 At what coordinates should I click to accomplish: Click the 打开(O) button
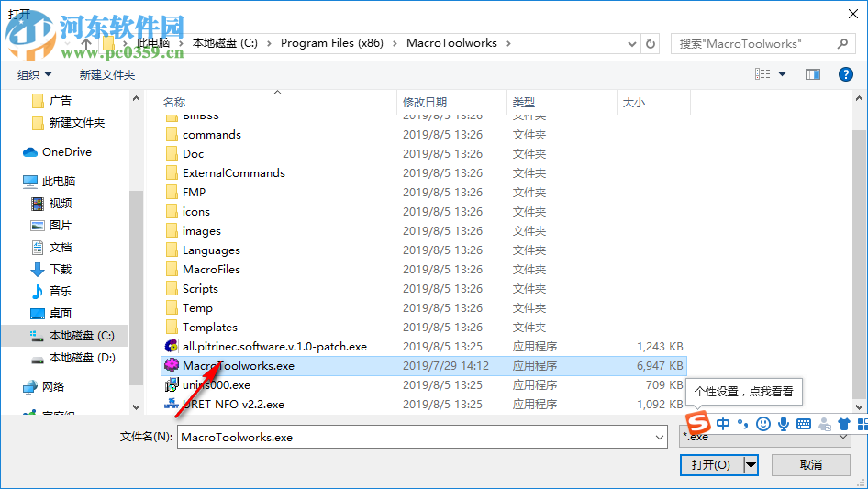click(x=712, y=464)
